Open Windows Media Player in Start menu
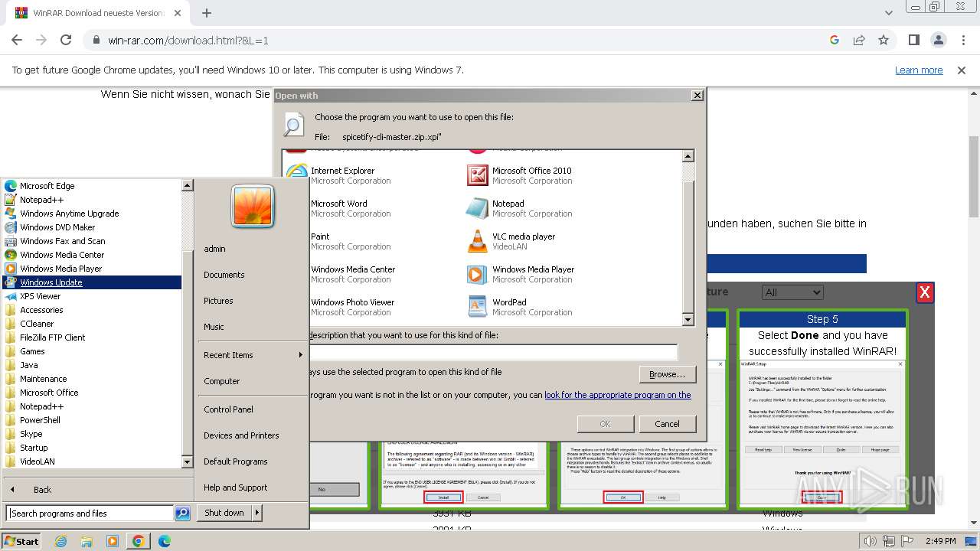 60,269
